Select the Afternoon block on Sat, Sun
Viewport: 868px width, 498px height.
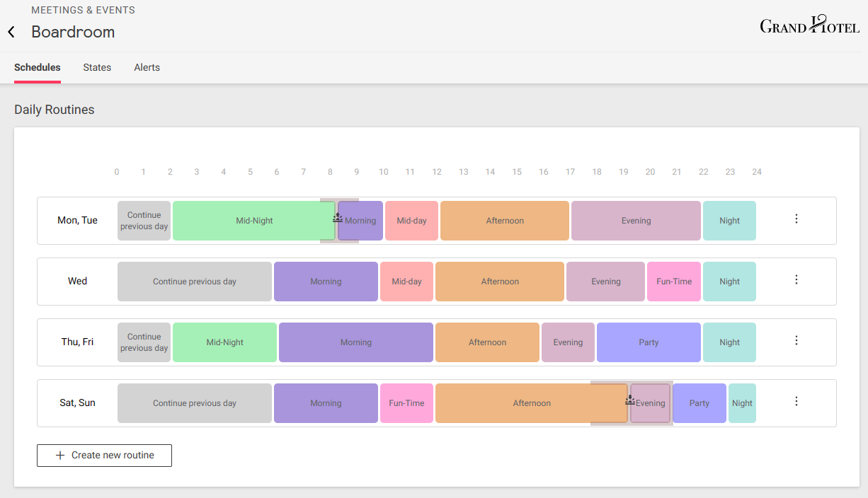tap(532, 403)
